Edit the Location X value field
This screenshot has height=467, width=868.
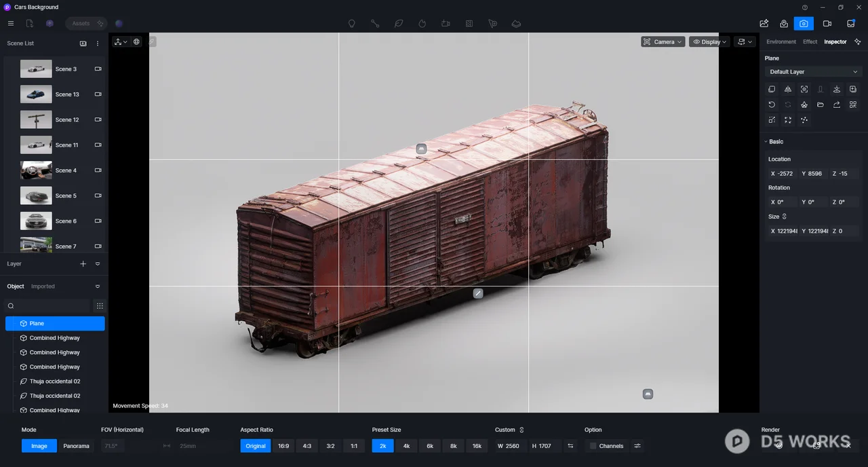tap(781, 174)
